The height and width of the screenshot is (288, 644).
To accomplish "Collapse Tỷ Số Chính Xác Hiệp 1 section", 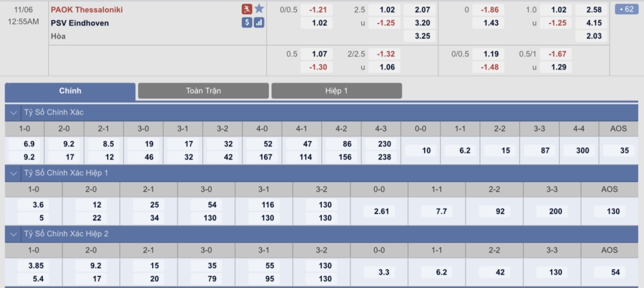I will (x=14, y=173).
